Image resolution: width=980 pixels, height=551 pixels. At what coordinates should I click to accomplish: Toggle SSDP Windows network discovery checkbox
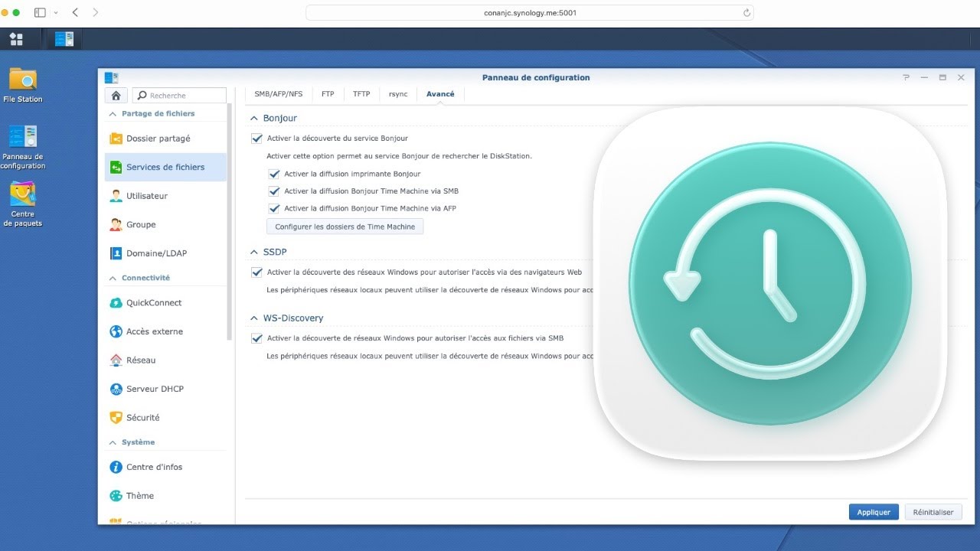tap(256, 272)
